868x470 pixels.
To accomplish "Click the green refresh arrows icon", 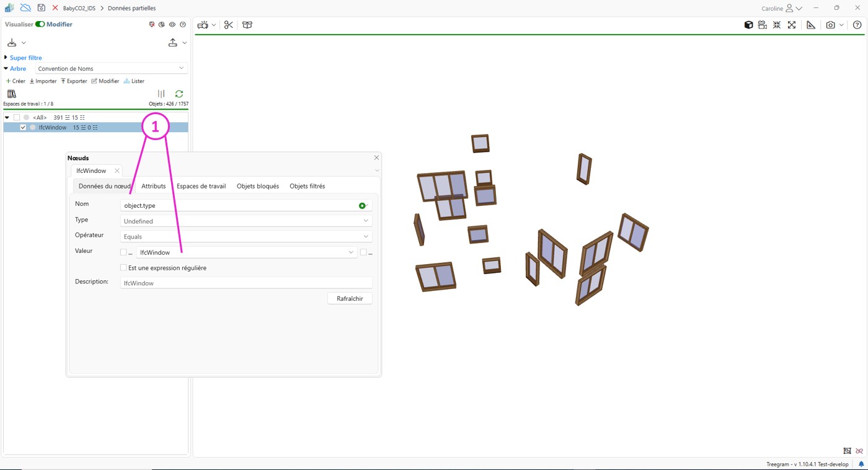I will coord(179,94).
